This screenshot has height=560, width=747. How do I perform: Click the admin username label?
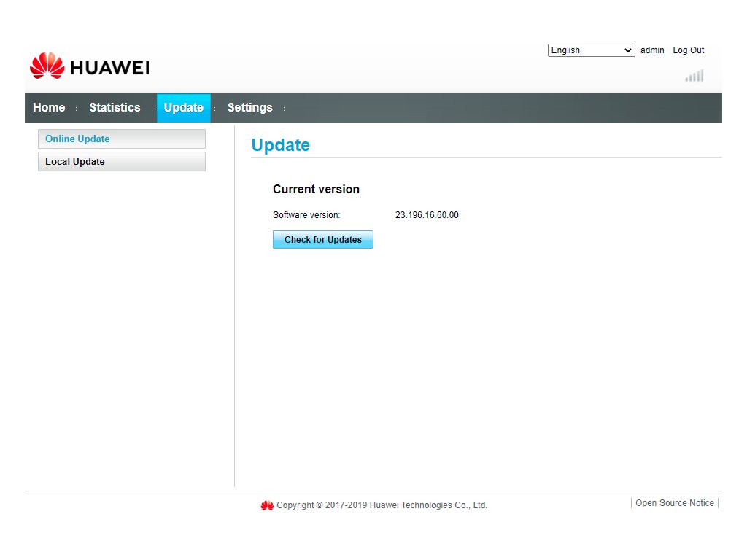coord(652,50)
